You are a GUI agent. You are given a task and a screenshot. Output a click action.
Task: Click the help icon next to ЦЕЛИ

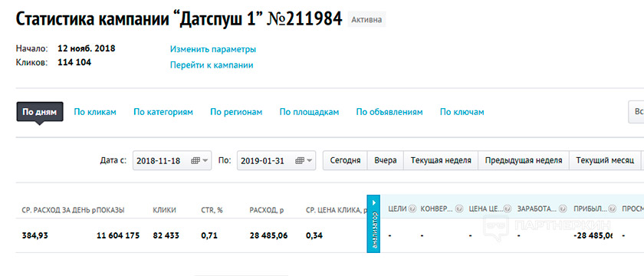(x=412, y=209)
